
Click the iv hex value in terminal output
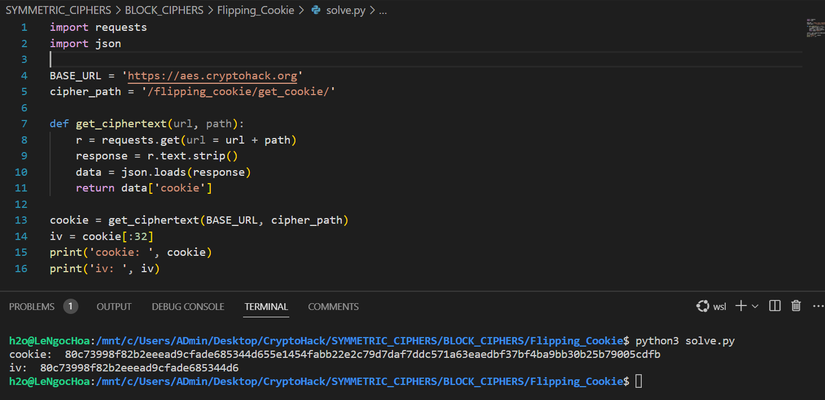point(139,368)
